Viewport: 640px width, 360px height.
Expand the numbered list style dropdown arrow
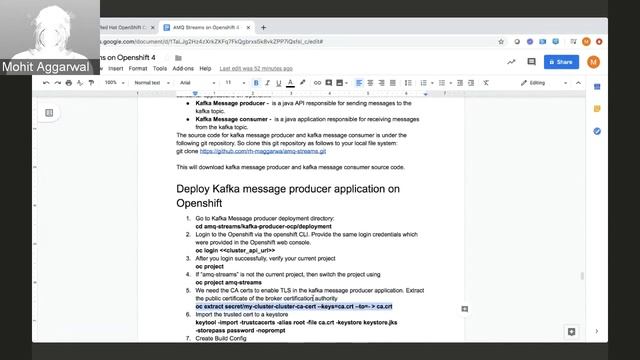coord(432,83)
